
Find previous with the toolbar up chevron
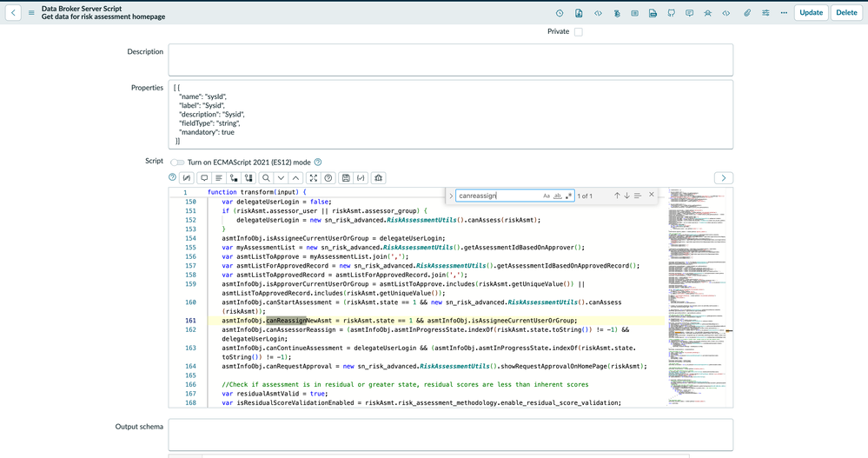[x=295, y=178]
